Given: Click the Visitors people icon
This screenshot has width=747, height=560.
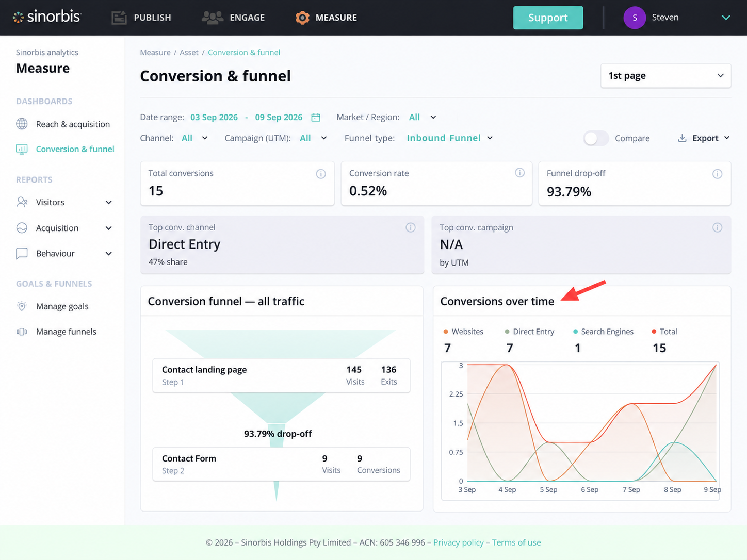Looking at the screenshot, I should (x=22, y=202).
